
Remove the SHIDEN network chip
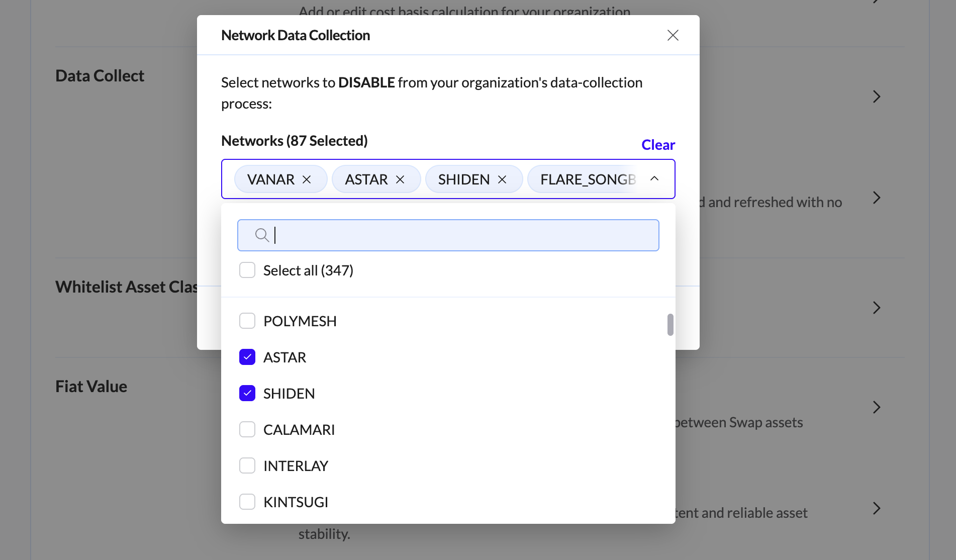click(x=502, y=179)
